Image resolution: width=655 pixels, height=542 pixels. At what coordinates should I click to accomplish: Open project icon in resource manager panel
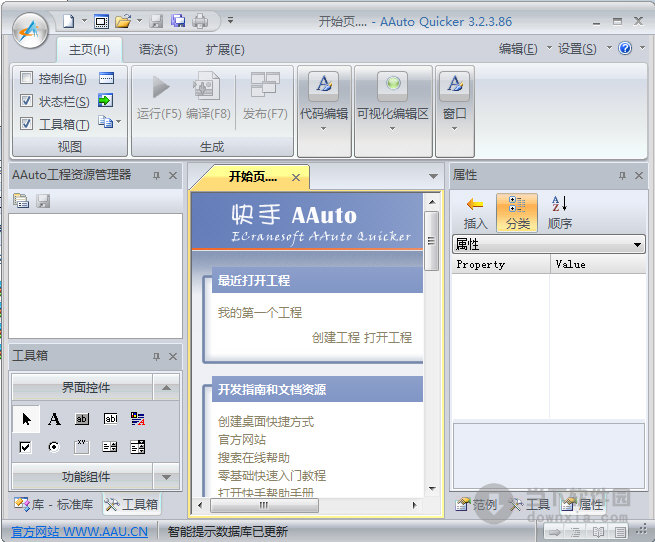tap(21, 201)
